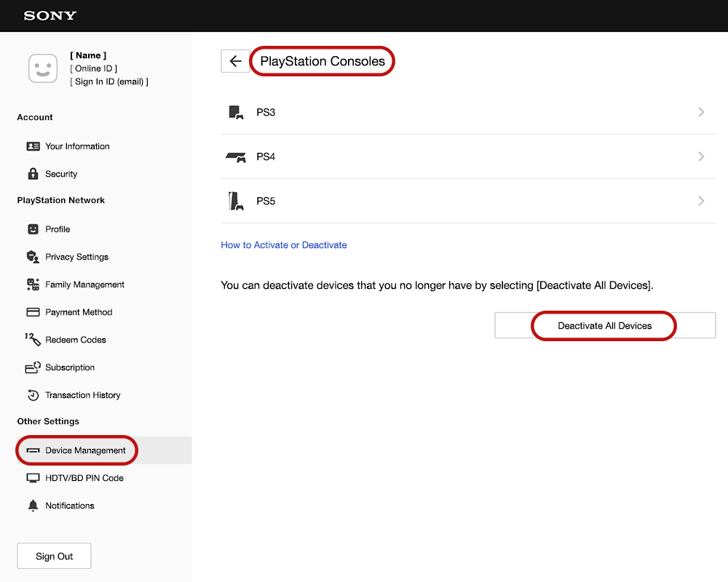Select the PS5 console icon
The height and width of the screenshot is (582, 728).
(234, 201)
